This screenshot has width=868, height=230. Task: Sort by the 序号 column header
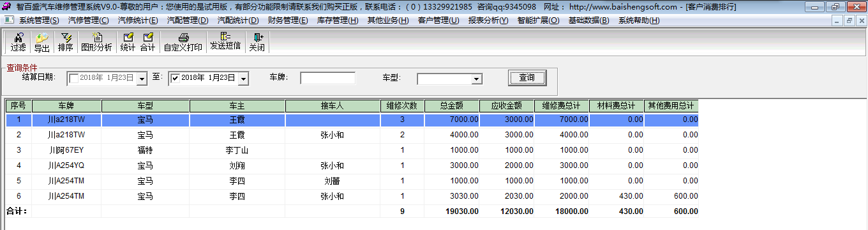(x=19, y=106)
